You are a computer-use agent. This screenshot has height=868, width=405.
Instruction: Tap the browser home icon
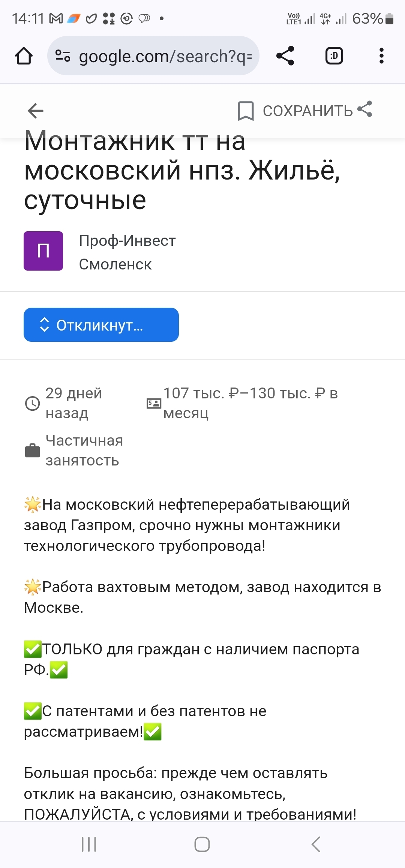[24, 56]
